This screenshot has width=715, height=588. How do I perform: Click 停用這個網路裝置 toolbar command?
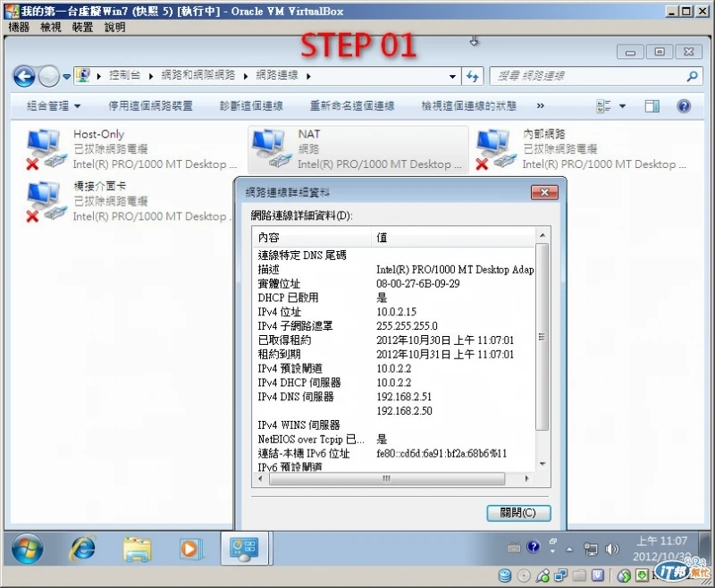pyautogui.click(x=150, y=106)
